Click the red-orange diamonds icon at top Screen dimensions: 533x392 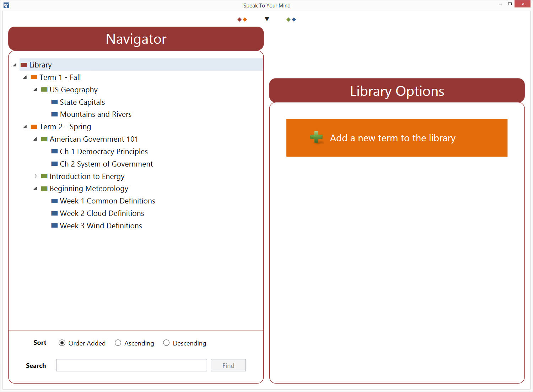pos(242,20)
